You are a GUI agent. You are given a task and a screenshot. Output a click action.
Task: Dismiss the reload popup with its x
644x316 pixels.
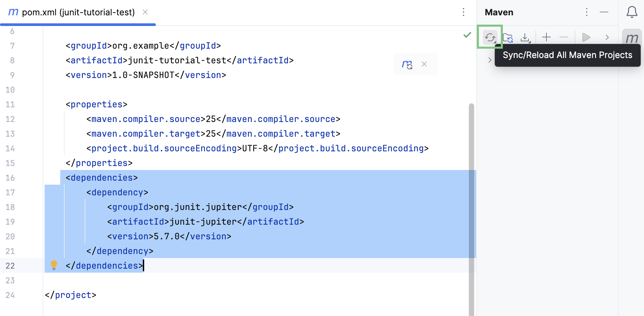click(x=424, y=64)
